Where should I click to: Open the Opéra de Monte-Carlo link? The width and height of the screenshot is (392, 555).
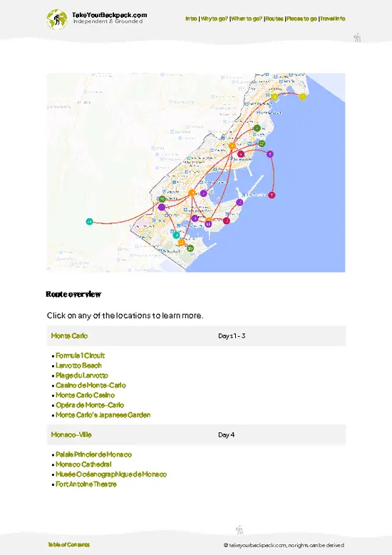[90, 405]
